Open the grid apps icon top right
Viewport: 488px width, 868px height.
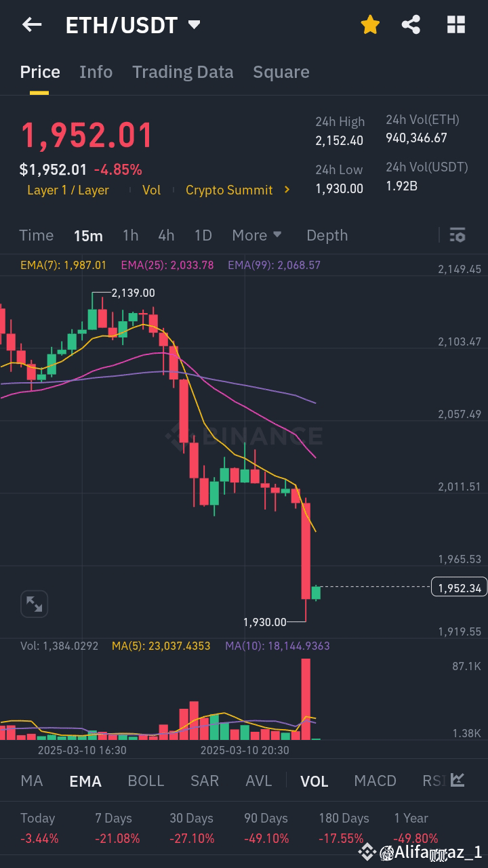point(456,24)
